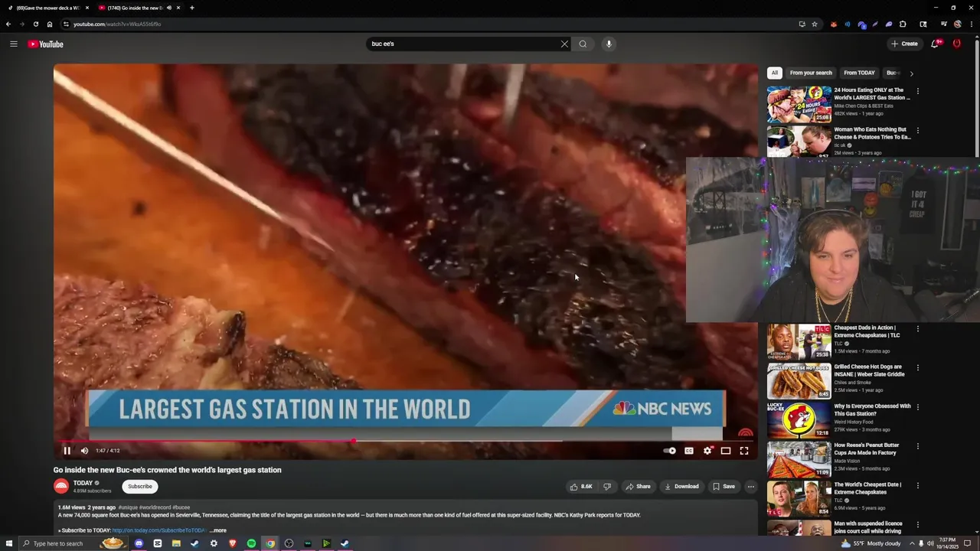Screen dimensions: 980x551
Task: Open the browser extensions puzzle icon
Action: [903, 24]
